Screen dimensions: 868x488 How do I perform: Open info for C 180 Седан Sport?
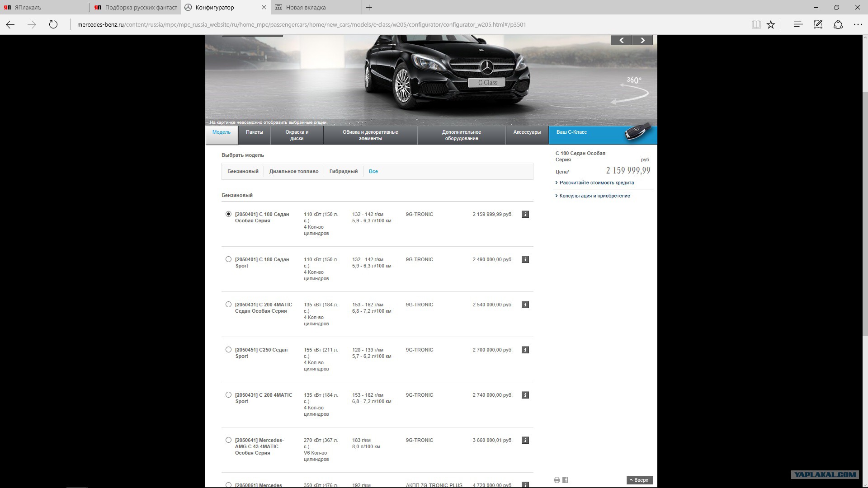525,259
